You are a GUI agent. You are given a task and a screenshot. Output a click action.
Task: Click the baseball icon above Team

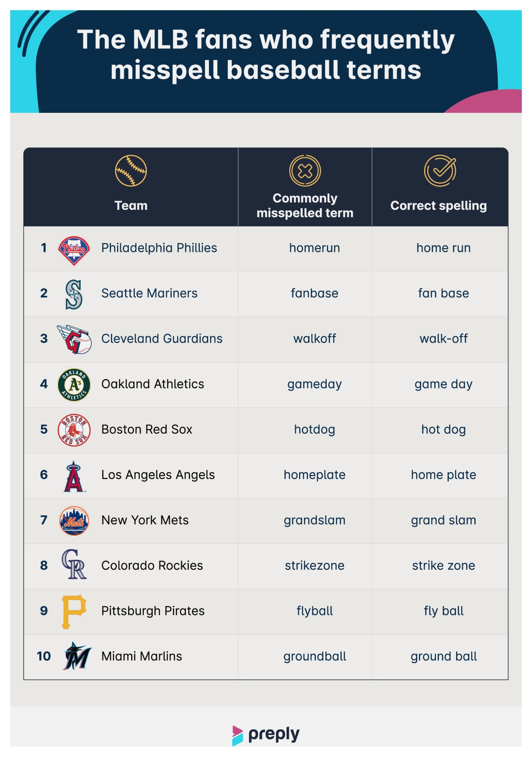tap(131, 171)
